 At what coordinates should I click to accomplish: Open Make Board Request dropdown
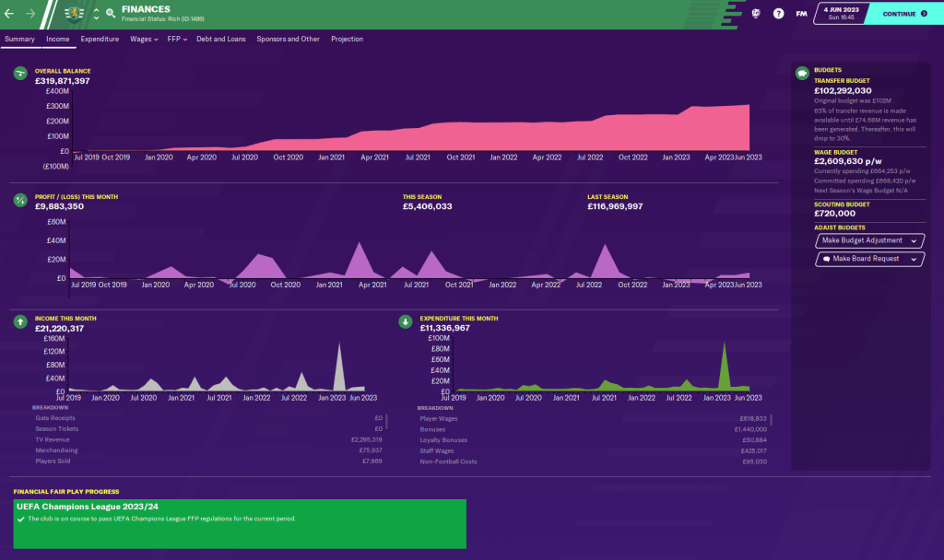(870, 260)
